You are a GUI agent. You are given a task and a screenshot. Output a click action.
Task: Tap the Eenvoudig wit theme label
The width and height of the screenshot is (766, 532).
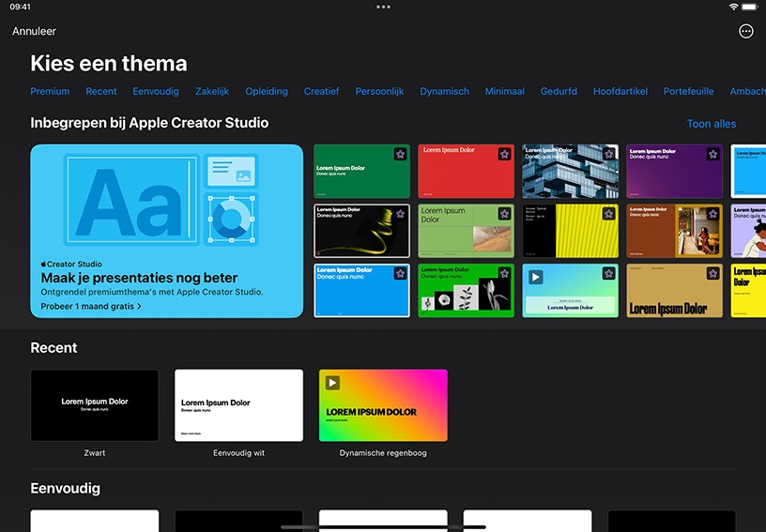click(238, 453)
